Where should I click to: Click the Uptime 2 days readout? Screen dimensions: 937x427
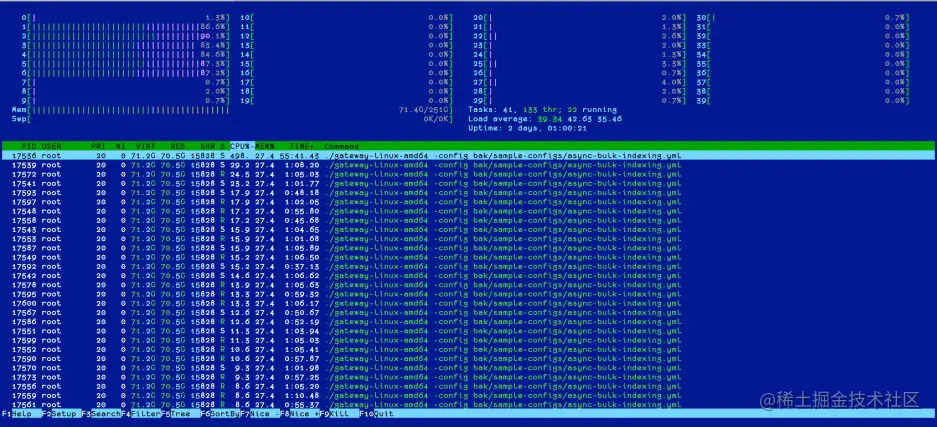pos(528,128)
